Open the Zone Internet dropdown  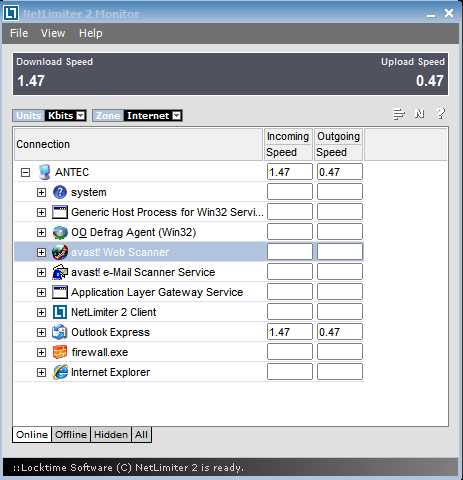click(x=177, y=116)
